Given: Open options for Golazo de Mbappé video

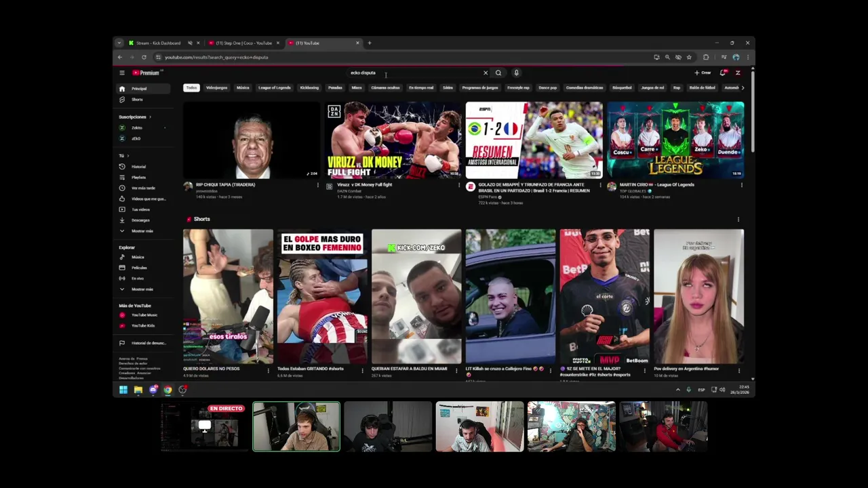Looking at the screenshot, I should pos(600,185).
